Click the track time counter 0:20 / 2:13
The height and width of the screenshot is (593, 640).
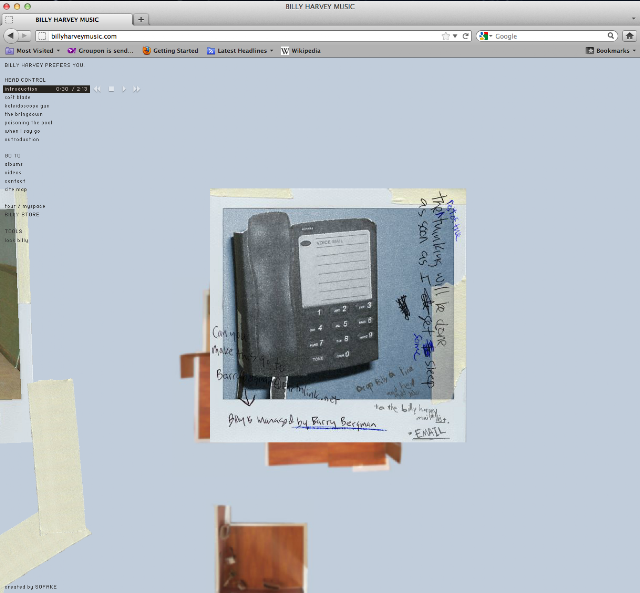point(71,89)
